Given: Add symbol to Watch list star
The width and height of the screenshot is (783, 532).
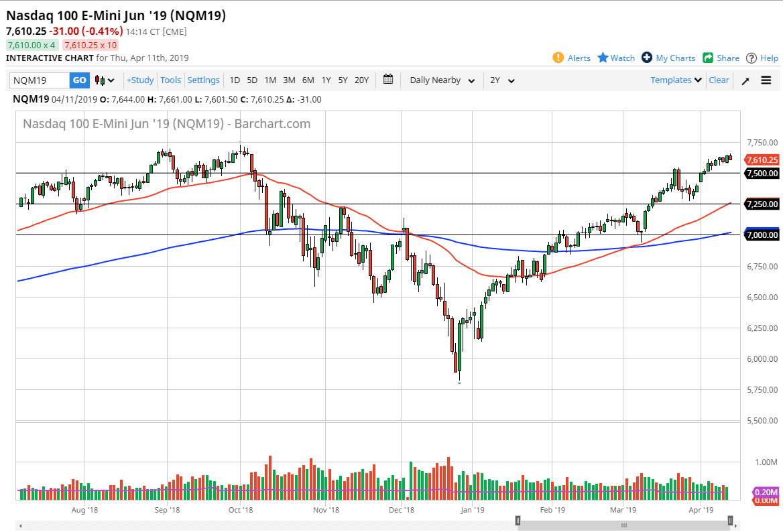Looking at the screenshot, I should (x=603, y=58).
